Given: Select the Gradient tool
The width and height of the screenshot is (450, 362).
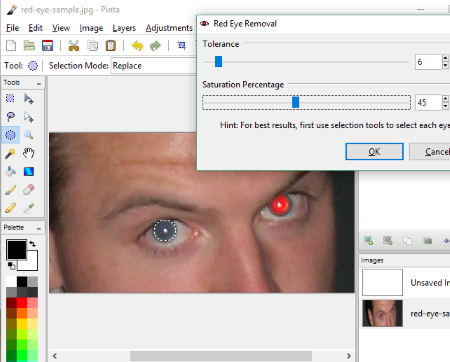Looking at the screenshot, I should point(29,171).
